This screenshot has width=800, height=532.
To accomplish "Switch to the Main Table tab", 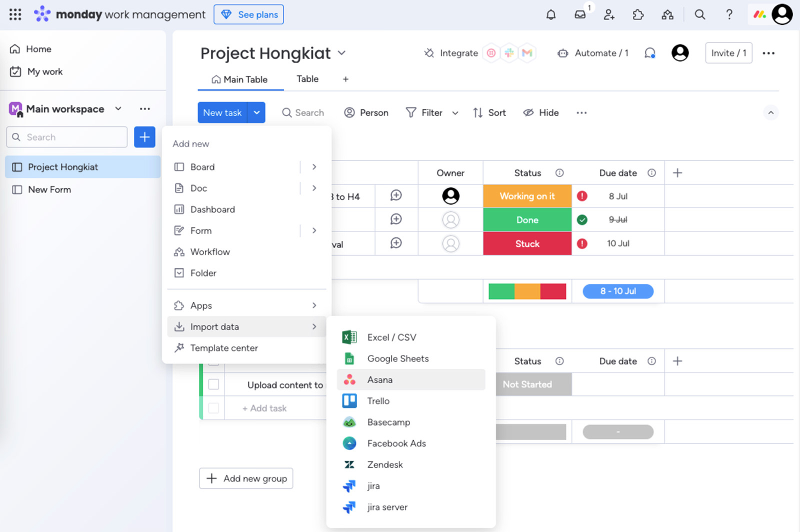I will coord(240,79).
